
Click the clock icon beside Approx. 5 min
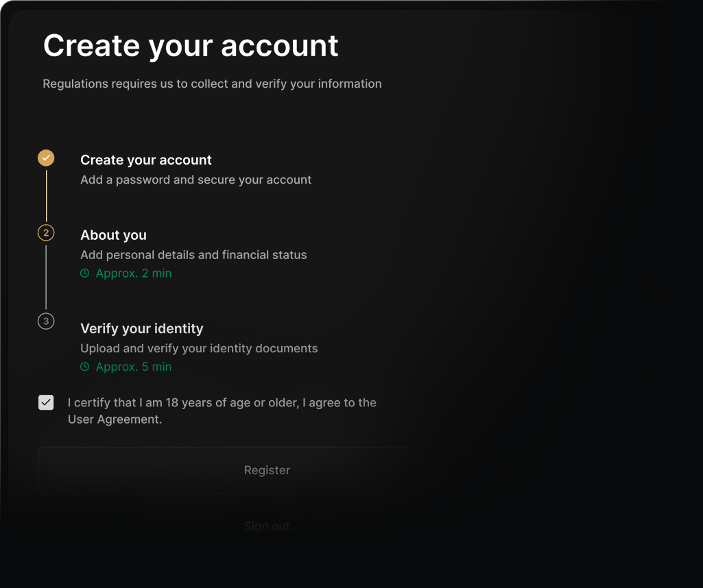(85, 367)
